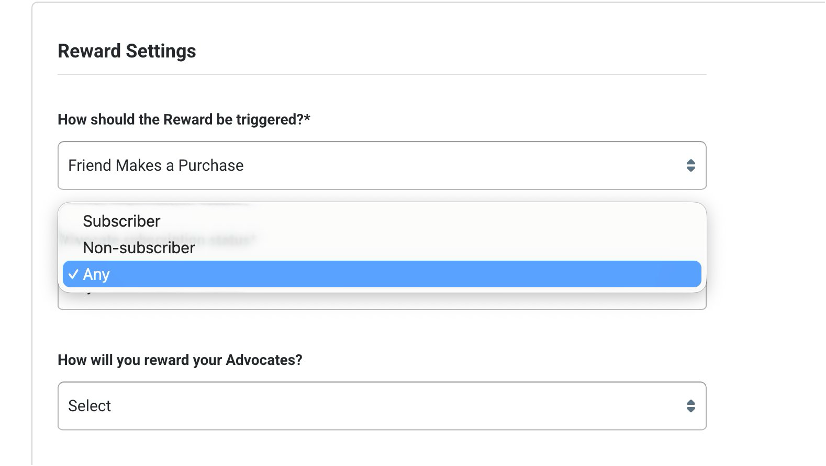This screenshot has height=466, width=826.
Task: Click the blank end of the highlighted Any row
Action: click(500, 274)
